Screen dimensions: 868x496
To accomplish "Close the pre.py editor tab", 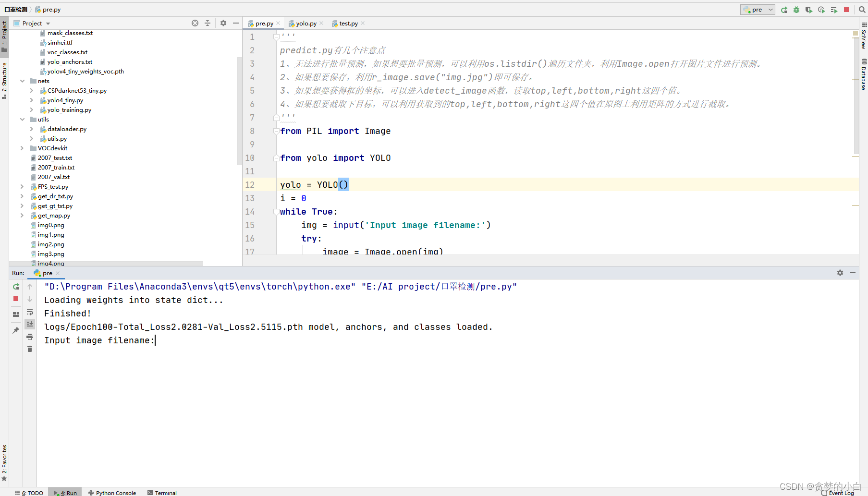I will point(278,23).
